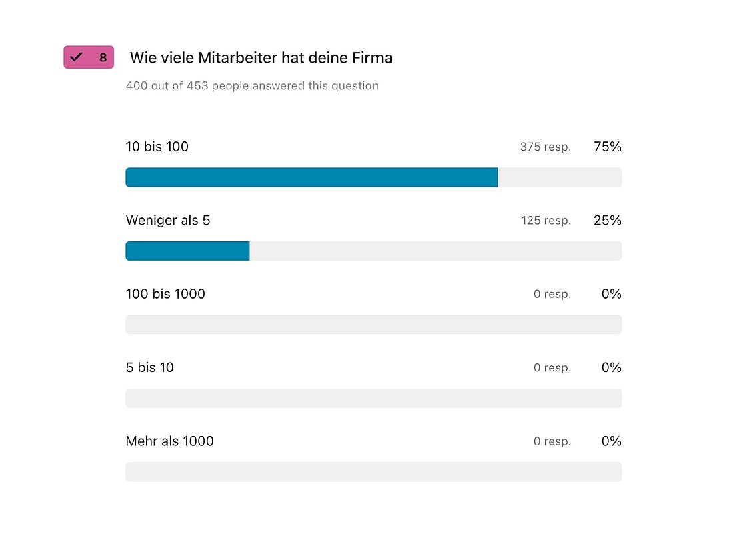
Task: Click the '400 out of 453' response summary
Action: pos(252,86)
